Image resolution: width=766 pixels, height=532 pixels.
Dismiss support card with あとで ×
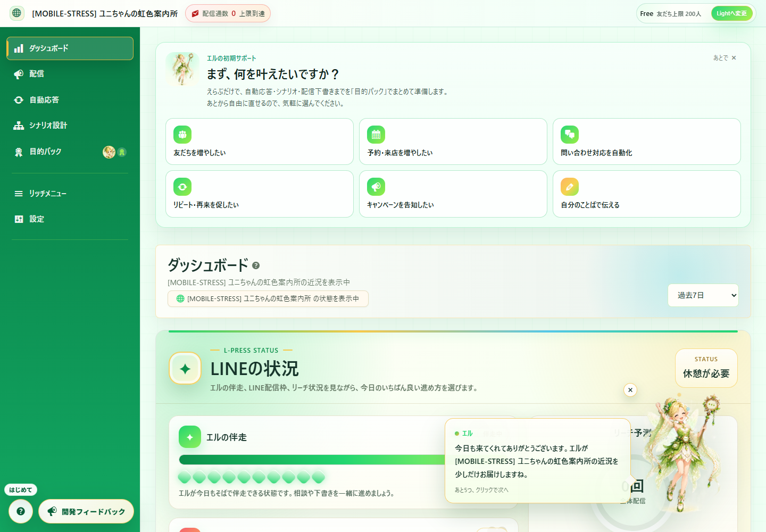click(725, 57)
